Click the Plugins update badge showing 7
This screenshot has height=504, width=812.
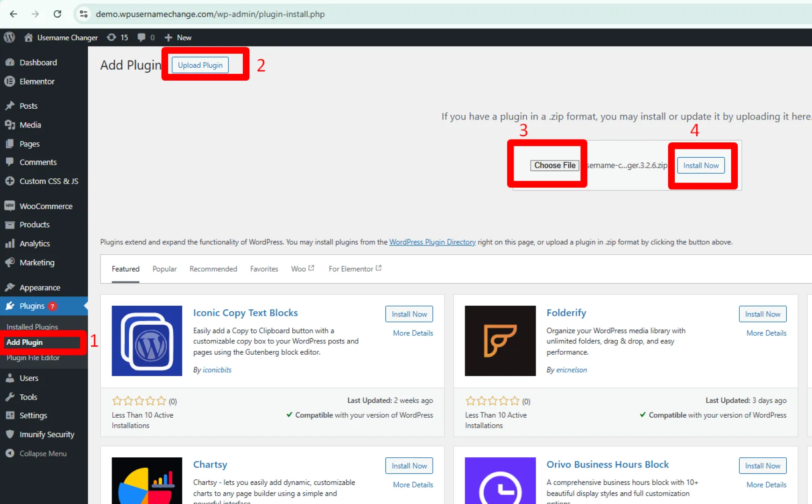click(52, 307)
